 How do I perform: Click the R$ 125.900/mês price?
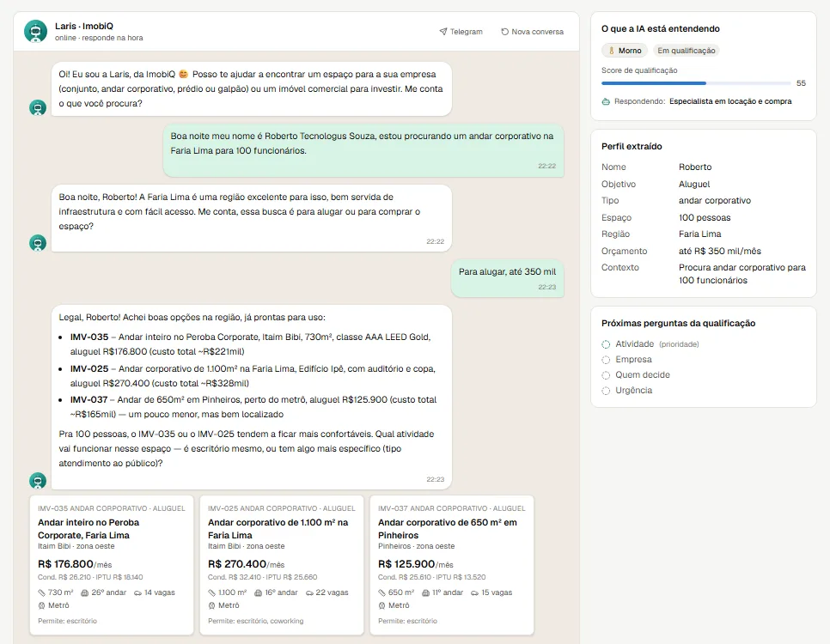click(x=416, y=564)
